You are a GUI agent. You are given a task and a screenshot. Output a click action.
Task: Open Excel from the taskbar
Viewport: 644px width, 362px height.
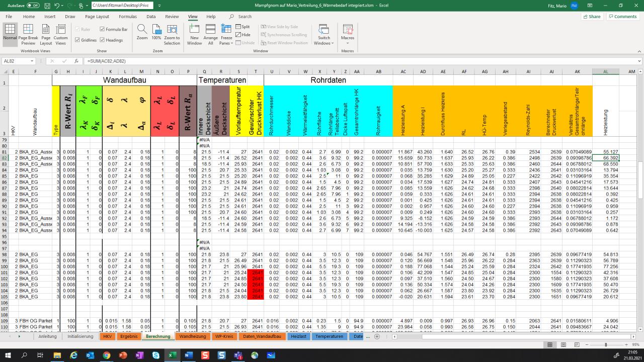(x=173, y=355)
